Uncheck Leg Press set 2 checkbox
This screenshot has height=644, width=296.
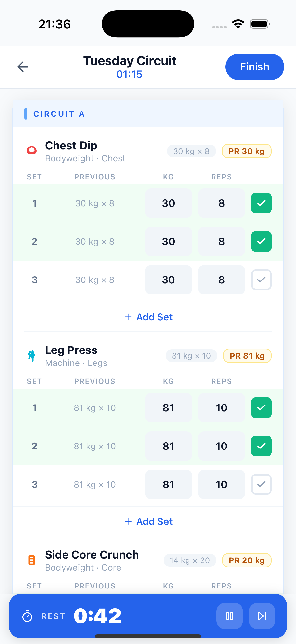(261, 446)
